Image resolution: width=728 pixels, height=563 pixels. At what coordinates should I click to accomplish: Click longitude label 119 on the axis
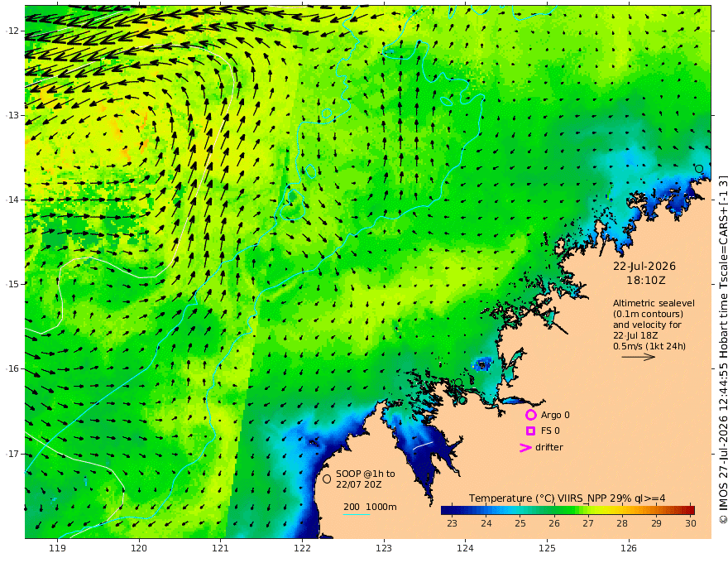58,548
